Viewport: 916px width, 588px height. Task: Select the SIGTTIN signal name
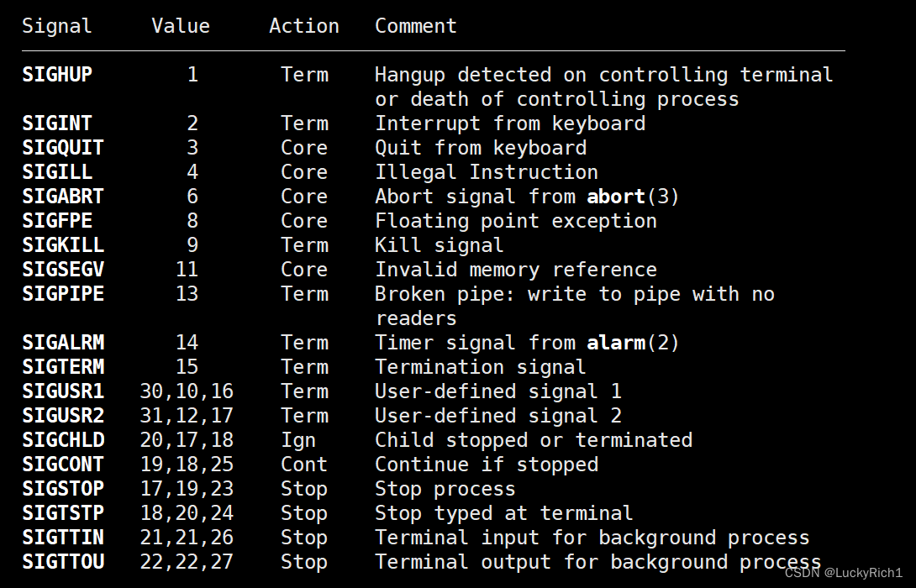[x=63, y=538]
